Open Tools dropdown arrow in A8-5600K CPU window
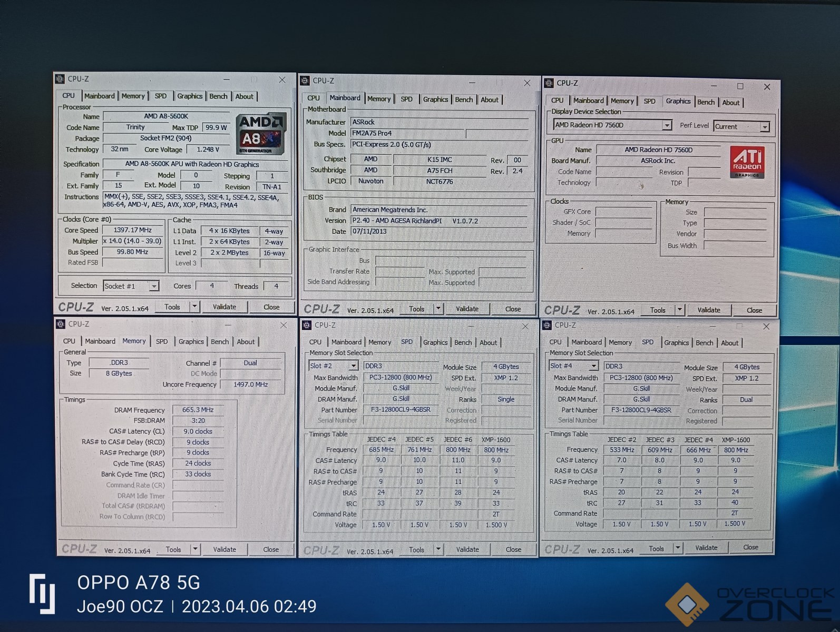The height and width of the screenshot is (632, 840). tap(194, 306)
